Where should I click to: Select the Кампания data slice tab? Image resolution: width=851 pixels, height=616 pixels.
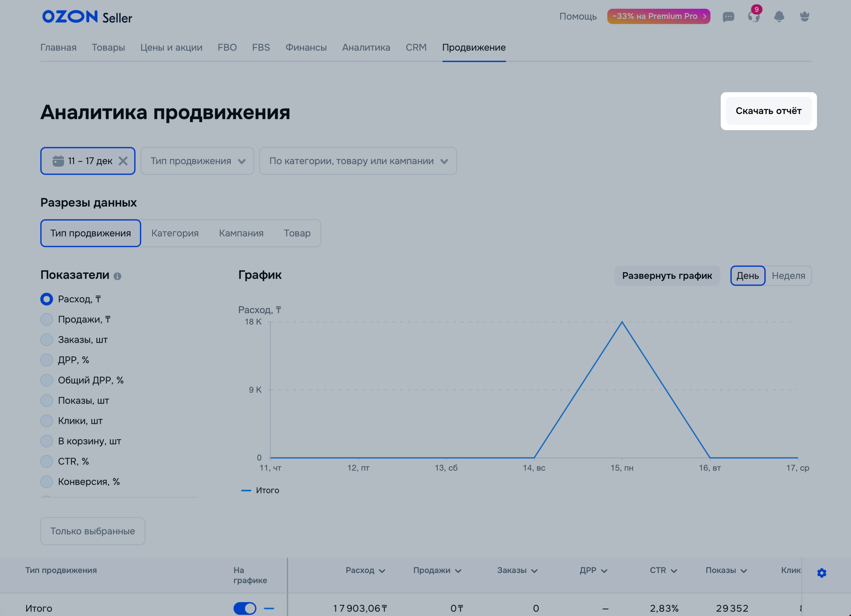[241, 233]
